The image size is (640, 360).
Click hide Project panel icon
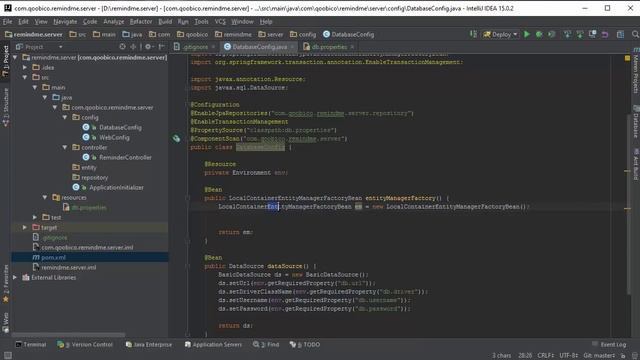point(162,47)
